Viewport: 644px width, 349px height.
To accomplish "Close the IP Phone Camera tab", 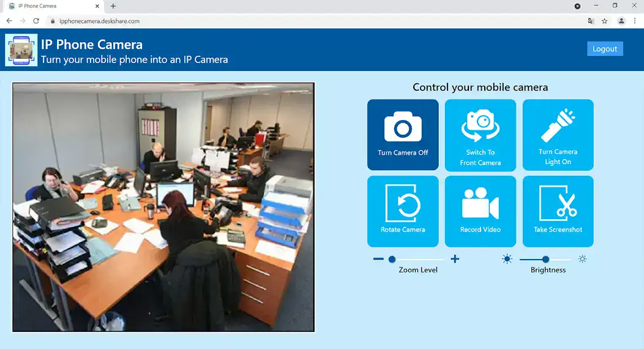I will 97,6.
